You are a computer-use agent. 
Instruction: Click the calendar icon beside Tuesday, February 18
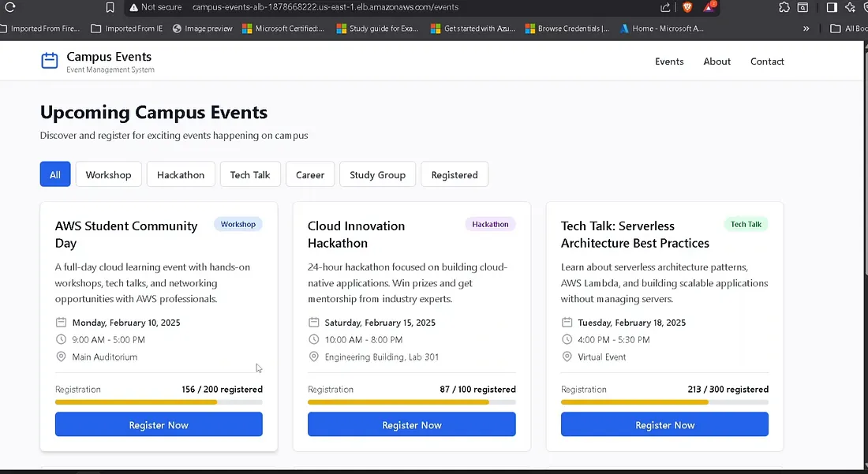tap(567, 322)
